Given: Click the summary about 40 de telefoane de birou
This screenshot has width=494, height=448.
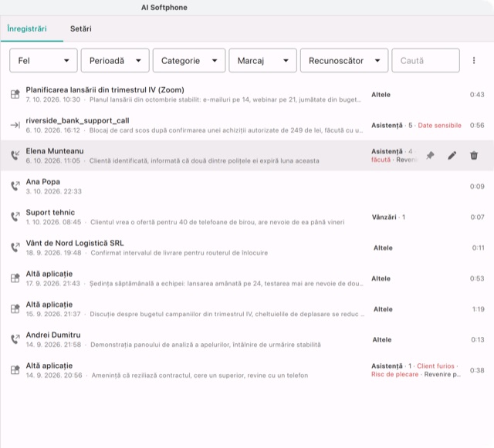Looking at the screenshot, I should tap(218, 222).
